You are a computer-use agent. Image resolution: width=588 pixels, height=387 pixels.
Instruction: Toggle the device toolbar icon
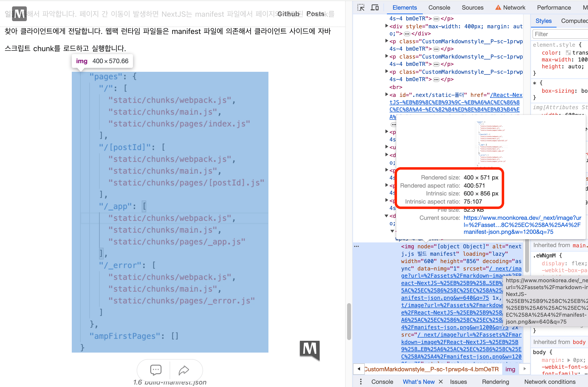point(375,7)
